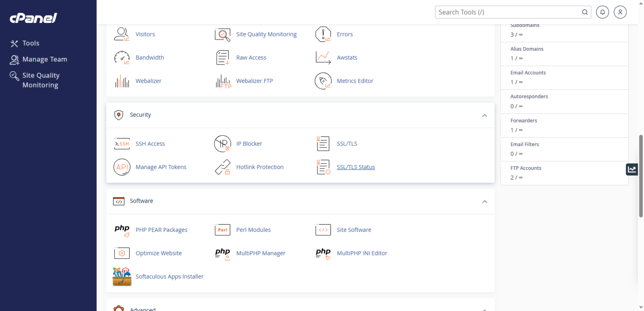This screenshot has width=644, height=311.
Task: Click inside the Search Tools field
Action: 504,12
